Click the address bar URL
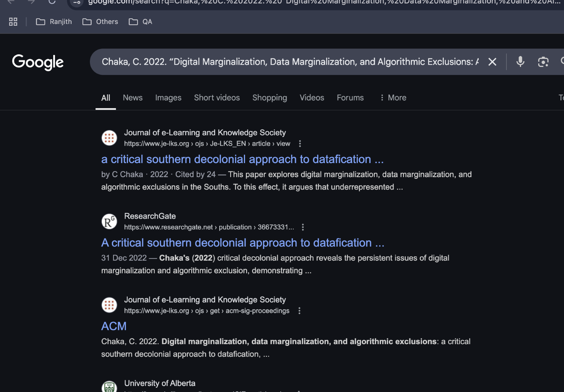 pos(324,2)
